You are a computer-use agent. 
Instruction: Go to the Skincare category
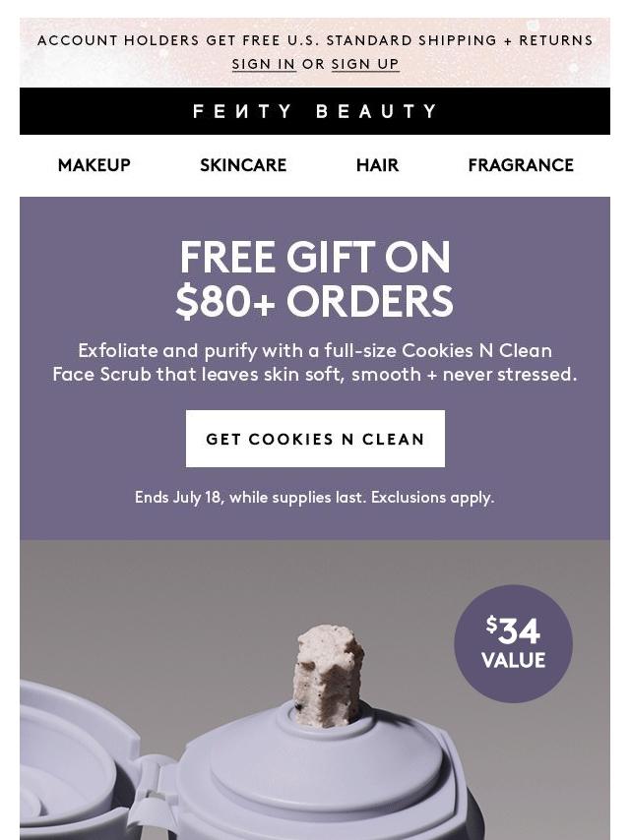click(x=243, y=165)
